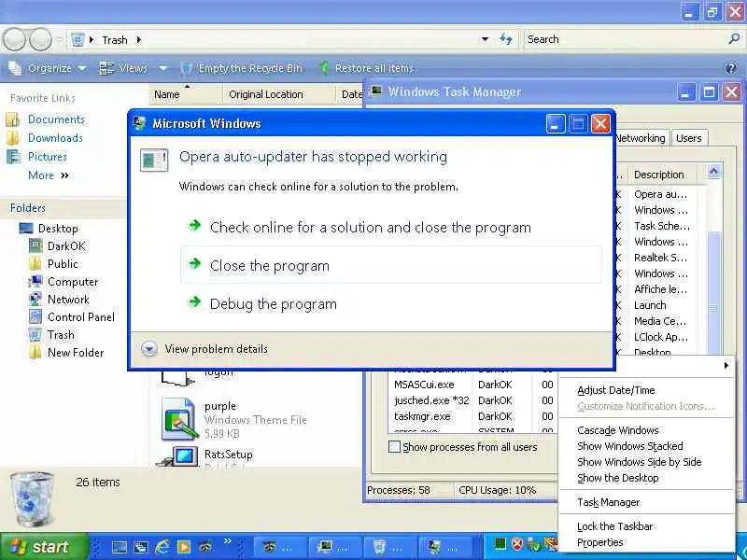This screenshot has width=747, height=560.
Task: Expand the quick launch overflow chevron
Action: (x=228, y=541)
